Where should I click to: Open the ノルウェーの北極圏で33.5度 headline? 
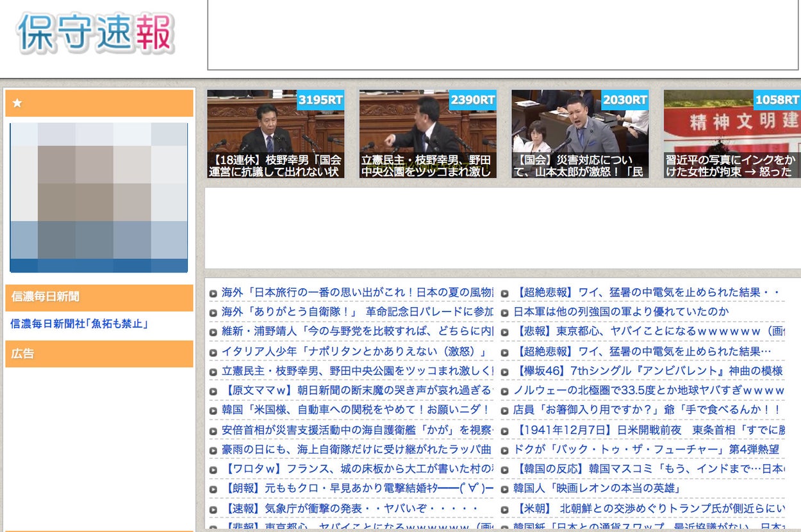(x=648, y=390)
